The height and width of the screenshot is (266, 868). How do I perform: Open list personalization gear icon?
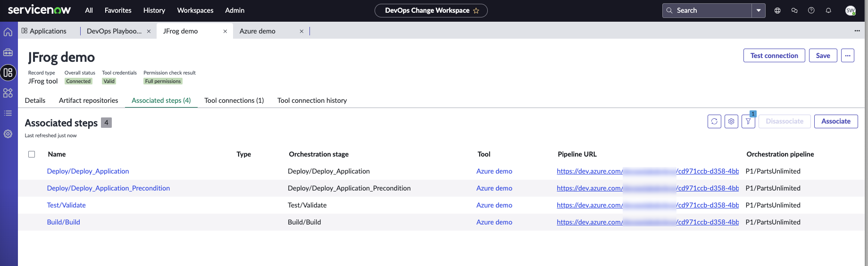click(x=731, y=121)
